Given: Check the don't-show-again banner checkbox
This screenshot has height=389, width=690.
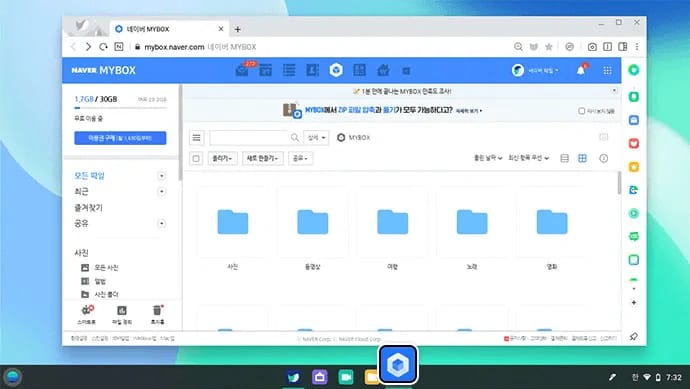Looking at the screenshot, I should pyautogui.click(x=581, y=111).
